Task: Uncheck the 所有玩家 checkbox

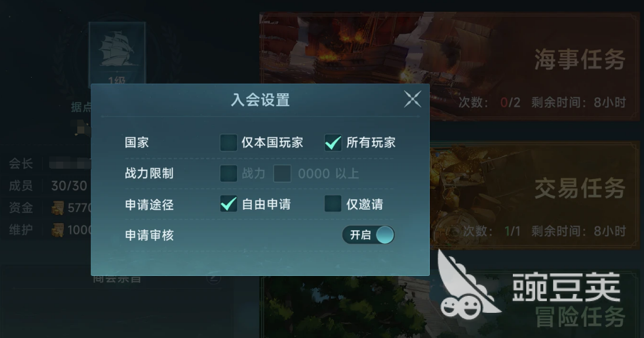Action: point(333,143)
